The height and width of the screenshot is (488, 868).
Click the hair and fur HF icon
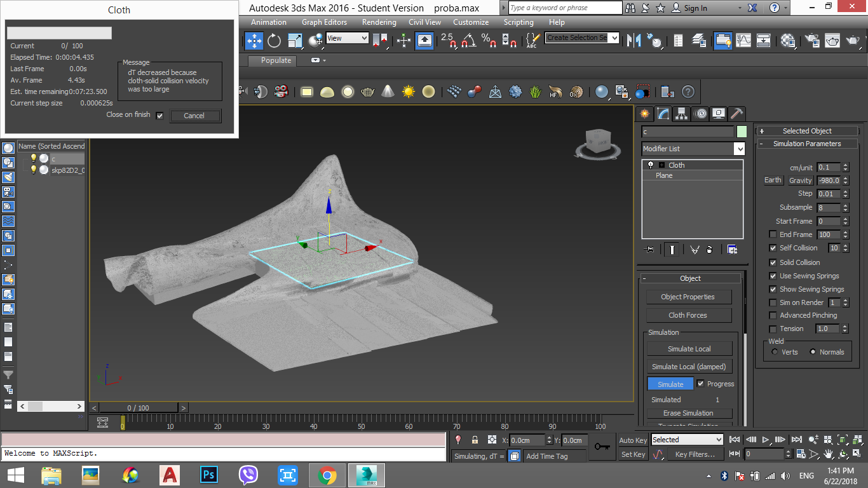[555, 91]
